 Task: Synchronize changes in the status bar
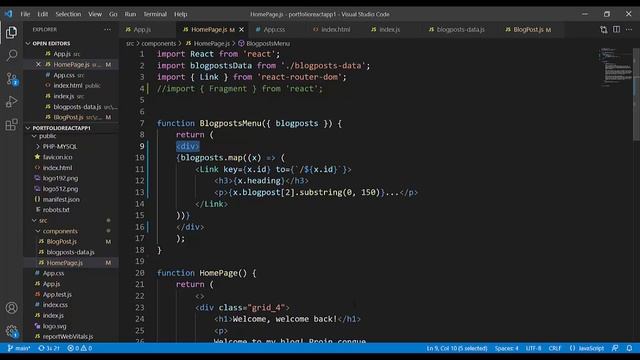pyautogui.click(x=49, y=348)
